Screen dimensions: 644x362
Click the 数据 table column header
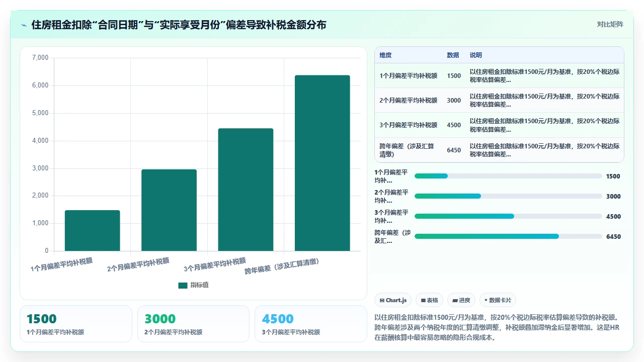453,55
